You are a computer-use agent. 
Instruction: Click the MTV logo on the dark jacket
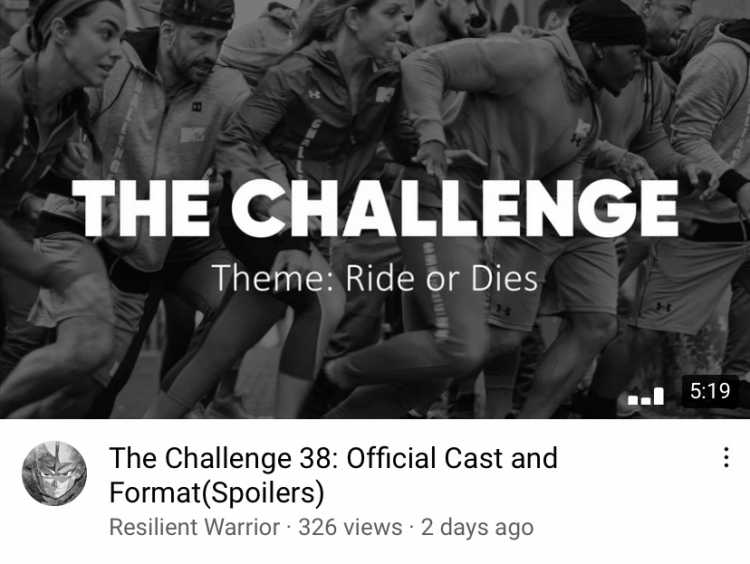point(385,94)
